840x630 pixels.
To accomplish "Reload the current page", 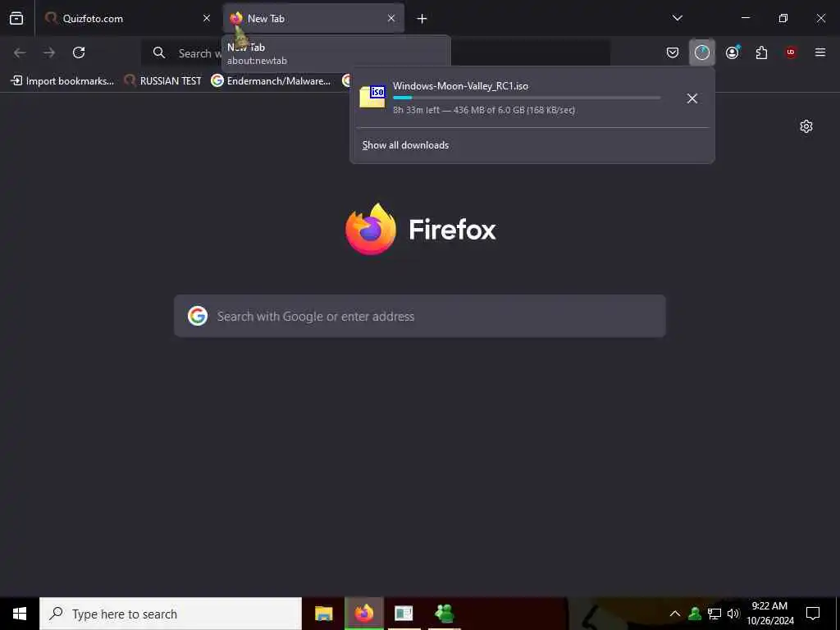I will (x=79, y=52).
